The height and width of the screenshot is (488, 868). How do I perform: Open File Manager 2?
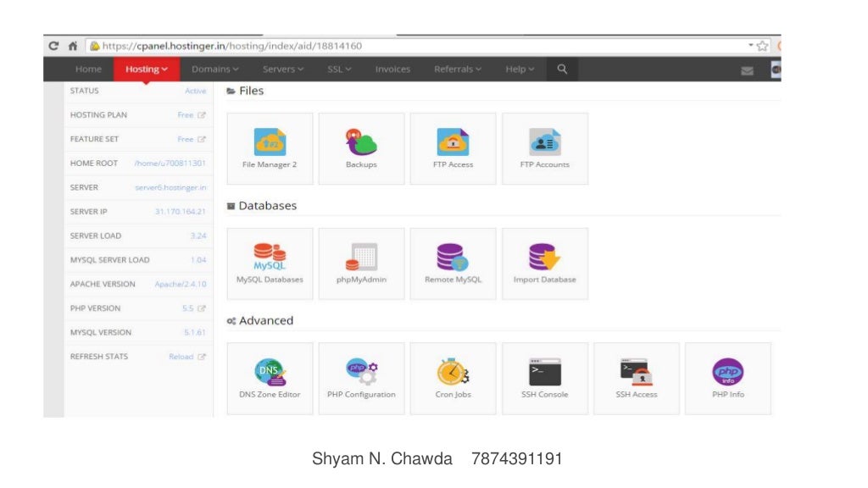coord(270,148)
